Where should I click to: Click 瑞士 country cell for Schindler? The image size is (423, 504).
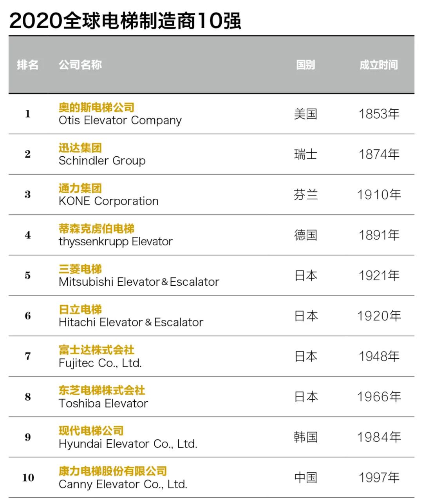[x=305, y=154]
